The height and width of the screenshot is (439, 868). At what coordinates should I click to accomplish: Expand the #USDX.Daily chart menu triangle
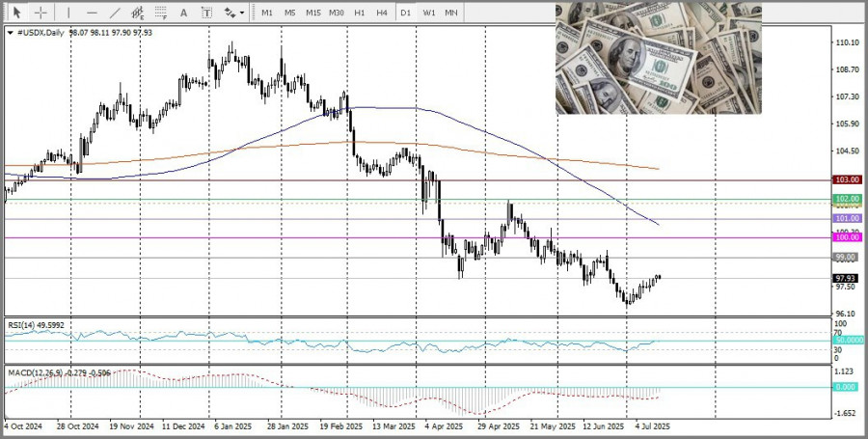[x=11, y=33]
